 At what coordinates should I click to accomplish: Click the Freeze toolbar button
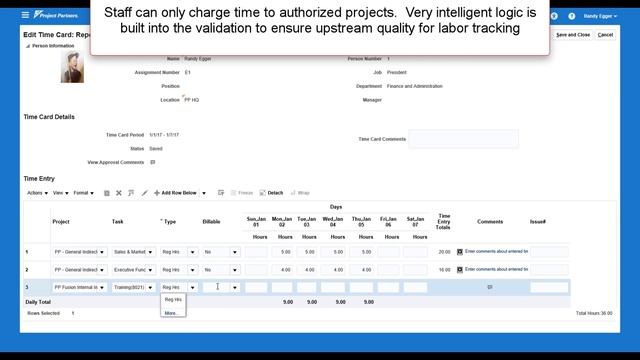click(x=242, y=193)
